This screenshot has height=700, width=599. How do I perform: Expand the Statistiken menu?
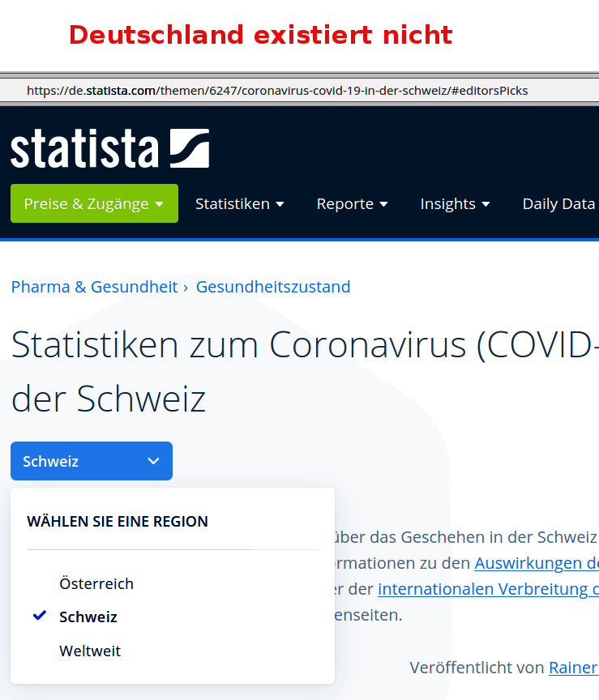tap(239, 204)
